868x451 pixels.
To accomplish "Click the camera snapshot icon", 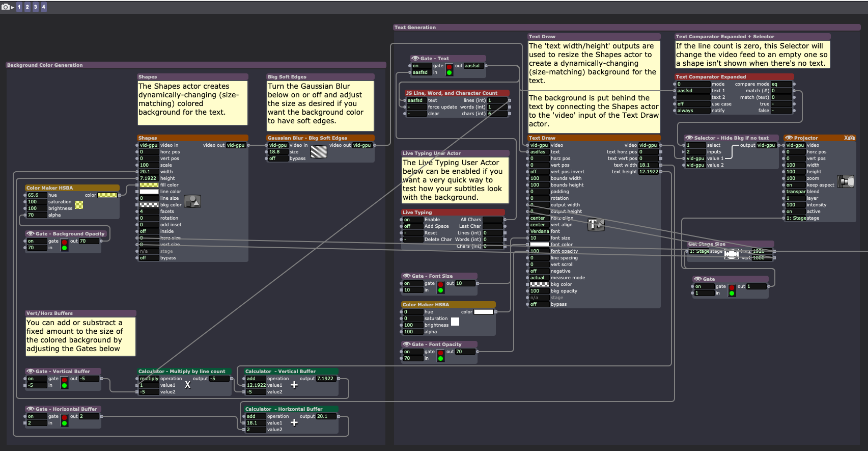I will pyautogui.click(x=6, y=7).
